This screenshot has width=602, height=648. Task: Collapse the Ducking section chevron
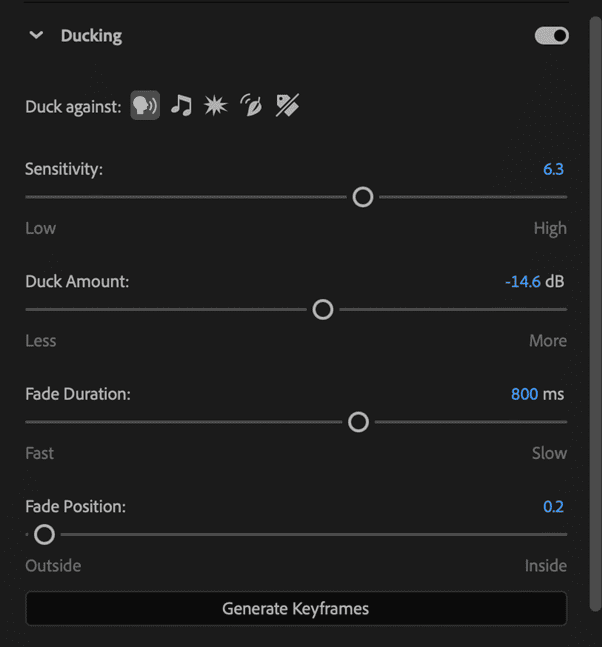tap(36, 35)
